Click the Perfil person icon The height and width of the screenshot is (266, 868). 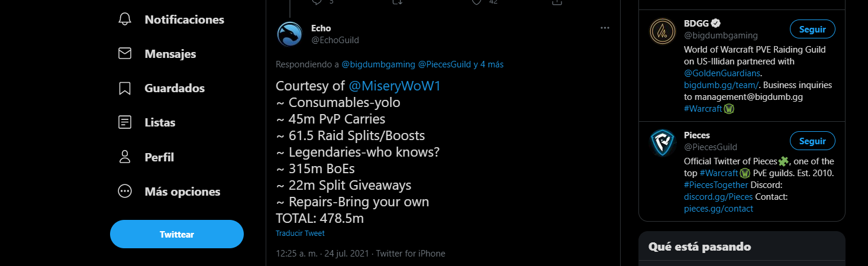pos(125,157)
